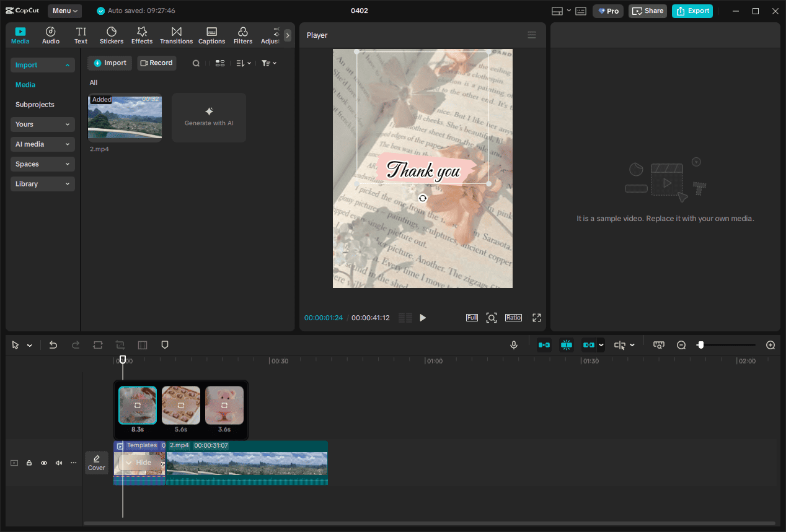Mute the main video track speaker icon
The width and height of the screenshot is (786, 532).
pos(58,463)
